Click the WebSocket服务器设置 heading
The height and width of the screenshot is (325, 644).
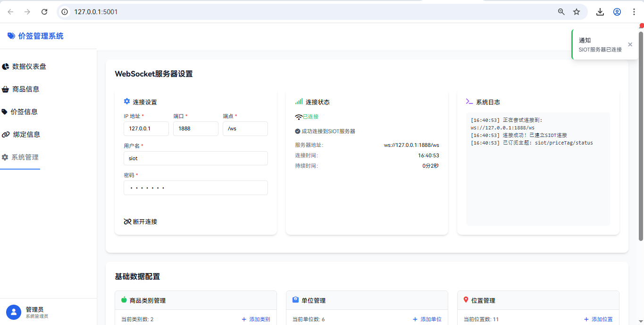coord(154,74)
